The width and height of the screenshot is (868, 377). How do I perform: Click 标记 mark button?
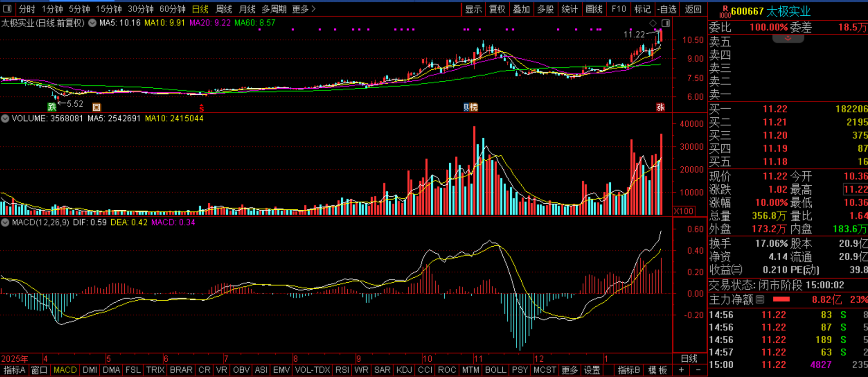click(x=642, y=9)
